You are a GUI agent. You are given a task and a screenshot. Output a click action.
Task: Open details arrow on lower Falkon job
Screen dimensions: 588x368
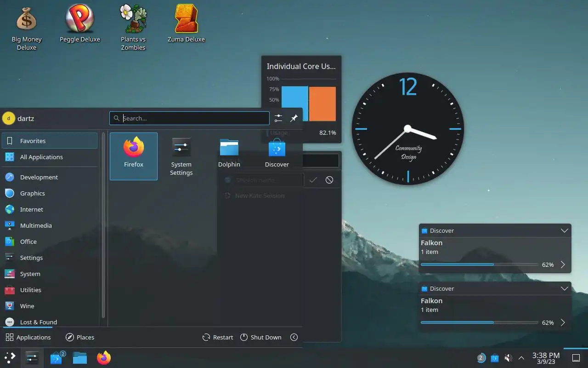tap(563, 322)
